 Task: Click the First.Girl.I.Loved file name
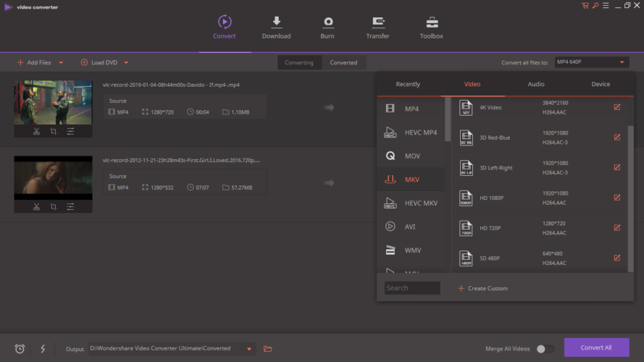tap(181, 161)
